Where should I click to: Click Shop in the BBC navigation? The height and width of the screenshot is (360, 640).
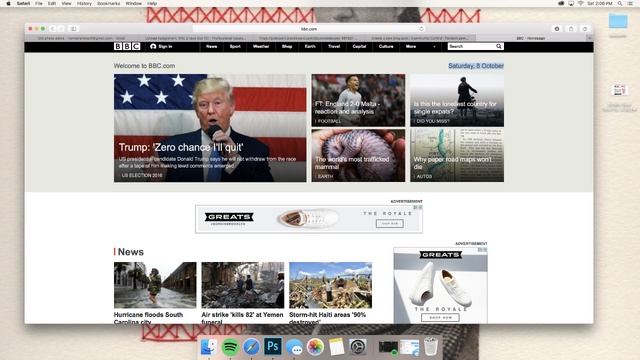tap(287, 47)
